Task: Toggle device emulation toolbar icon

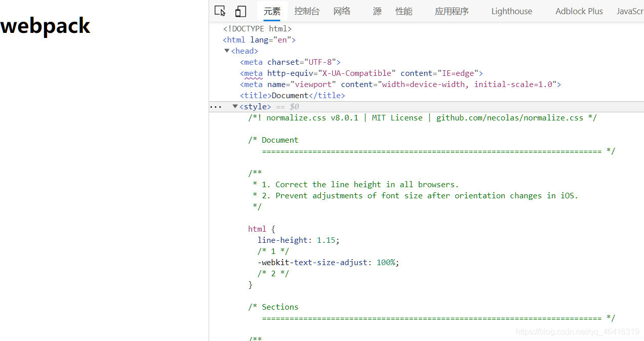Action: [x=240, y=11]
